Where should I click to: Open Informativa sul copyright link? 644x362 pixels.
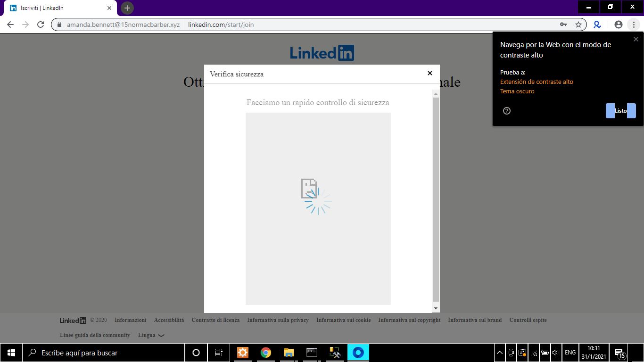409,320
